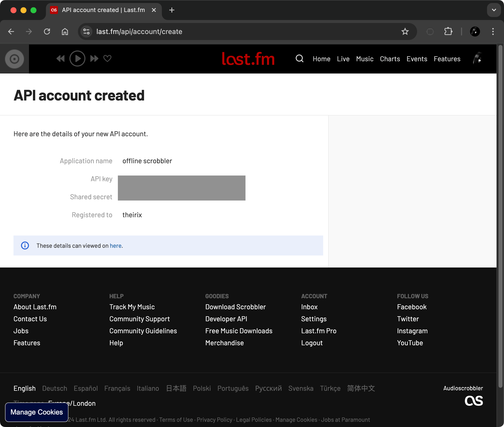Viewport: 504px width, 427px height.
Task: Click the Audioscrobbler logo at bottom right
Action: 473,400
